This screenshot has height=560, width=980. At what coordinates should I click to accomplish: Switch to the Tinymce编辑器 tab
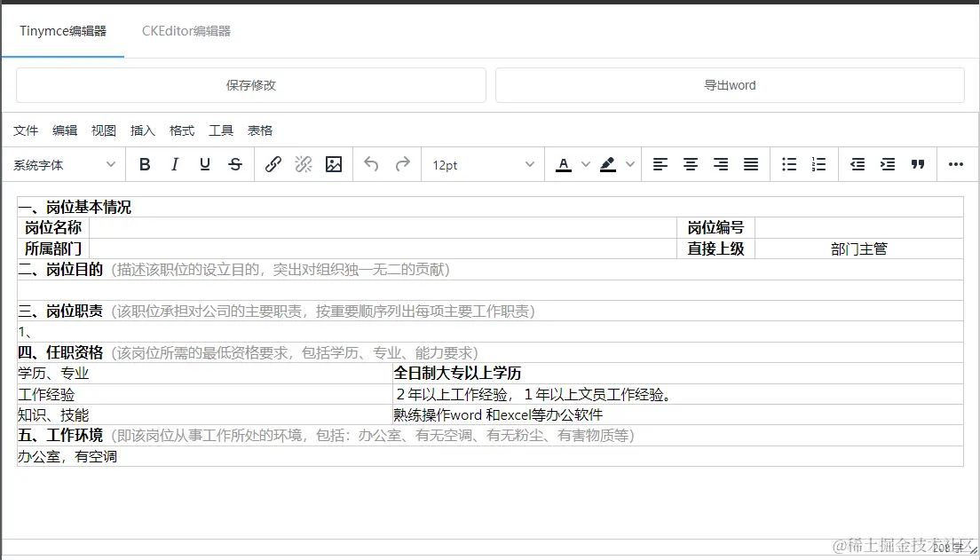63,31
